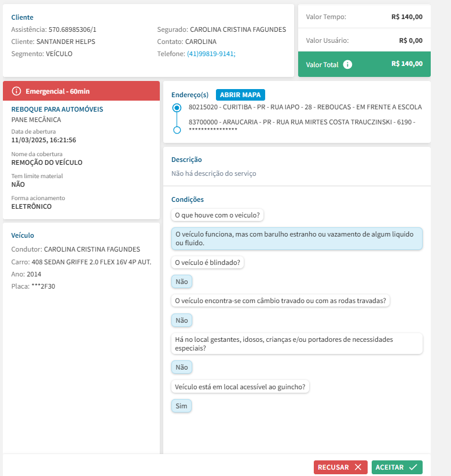Click the REBOQUE PARA AUTOMÓVEIS heading
This screenshot has height=476, width=451.
57,109
